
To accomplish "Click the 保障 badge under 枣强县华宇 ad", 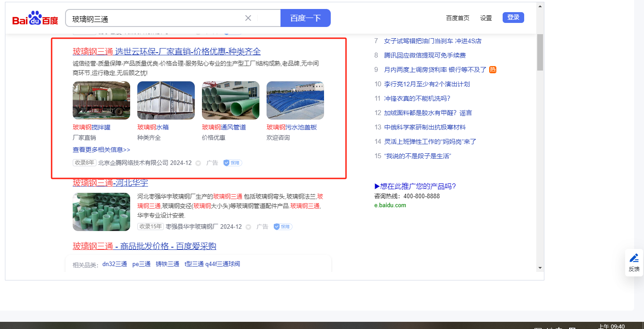I will click(x=283, y=227).
